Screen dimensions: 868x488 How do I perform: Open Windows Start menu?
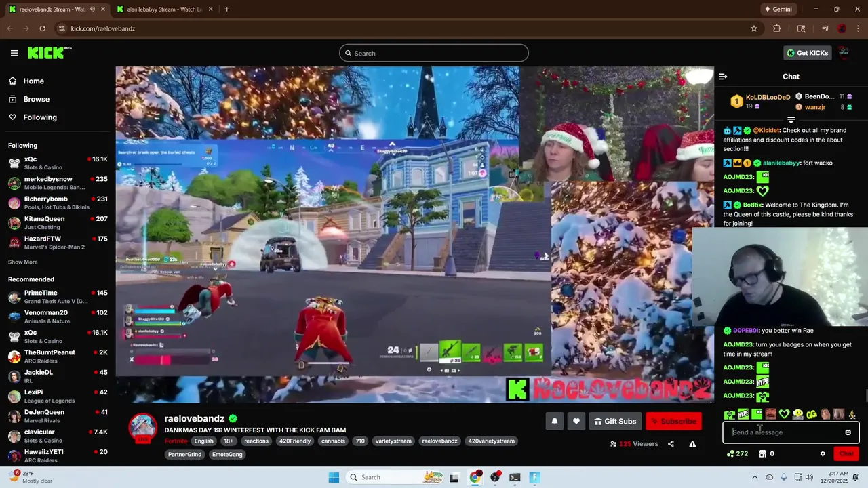(x=334, y=477)
